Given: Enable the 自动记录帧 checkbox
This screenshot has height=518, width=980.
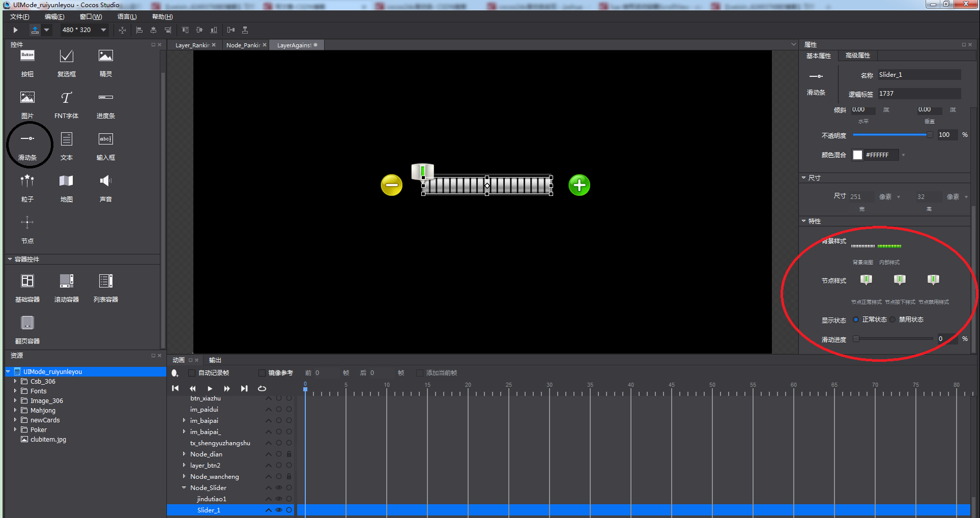Looking at the screenshot, I should [192, 372].
